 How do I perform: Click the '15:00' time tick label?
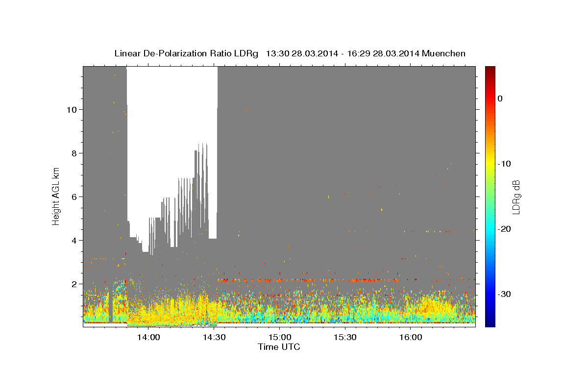(x=279, y=338)
